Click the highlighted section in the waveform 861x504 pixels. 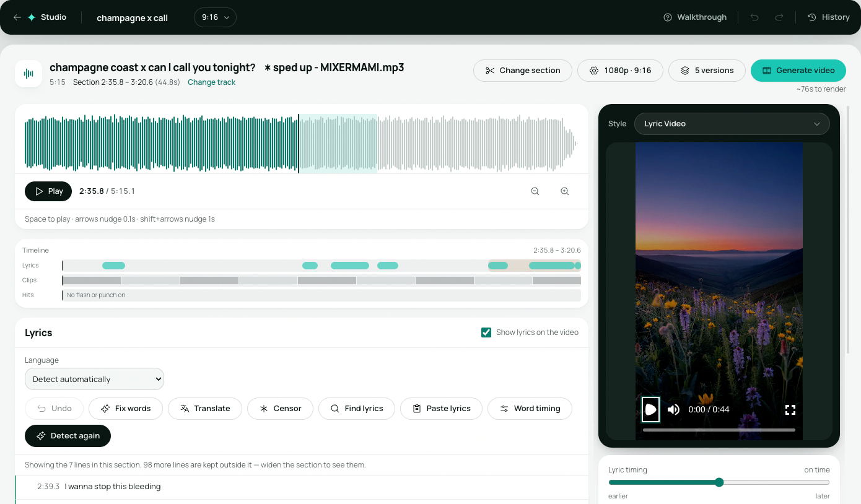point(338,144)
